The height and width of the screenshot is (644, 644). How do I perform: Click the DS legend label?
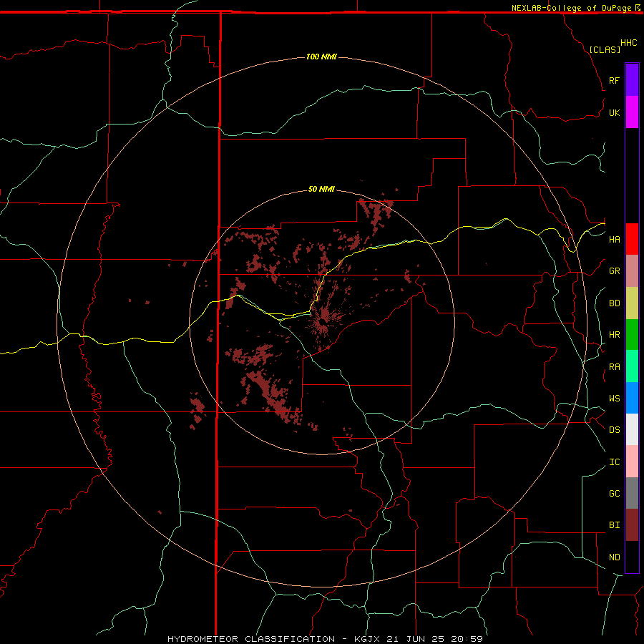pyautogui.click(x=614, y=429)
